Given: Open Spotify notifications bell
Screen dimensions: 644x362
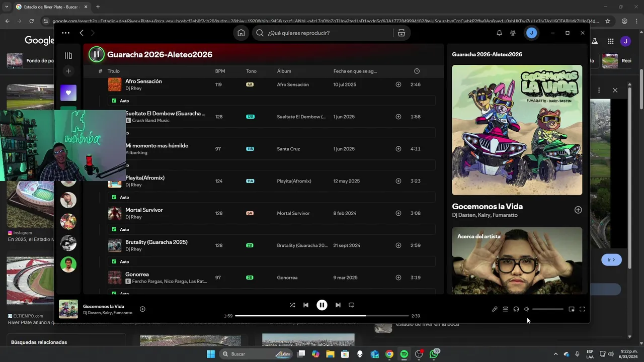Looking at the screenshot, I should (499, 33).
